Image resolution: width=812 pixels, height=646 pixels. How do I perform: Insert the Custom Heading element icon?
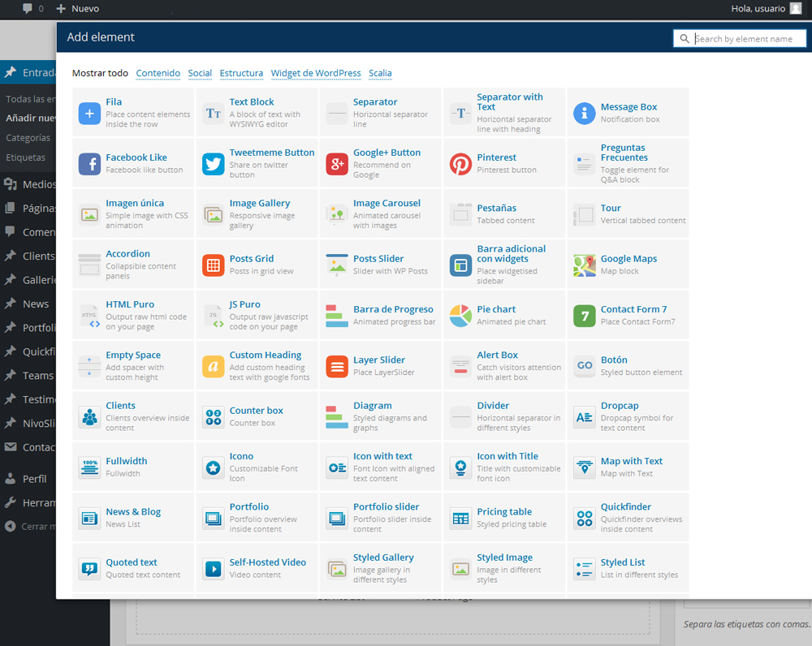point(213,366)
